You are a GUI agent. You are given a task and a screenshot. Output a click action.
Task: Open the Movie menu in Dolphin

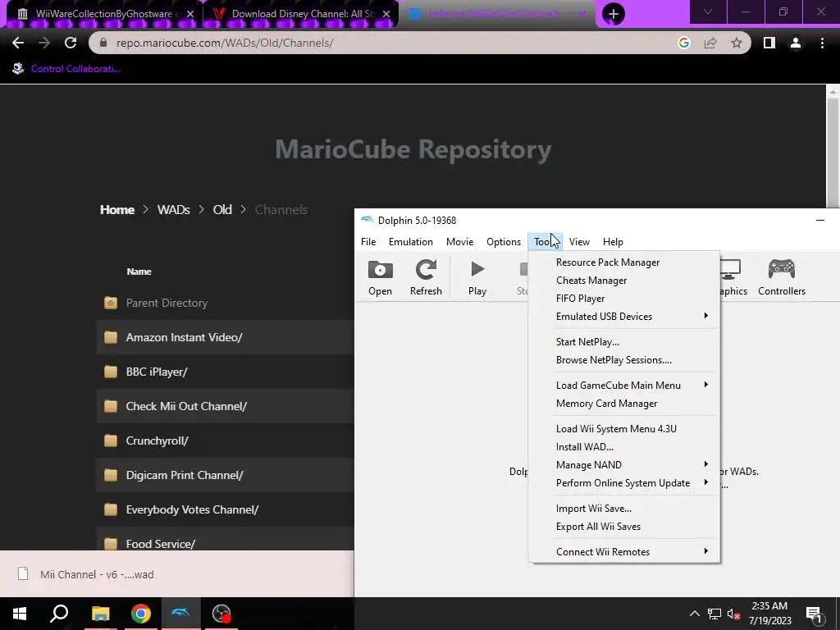[x=459, y=242]
